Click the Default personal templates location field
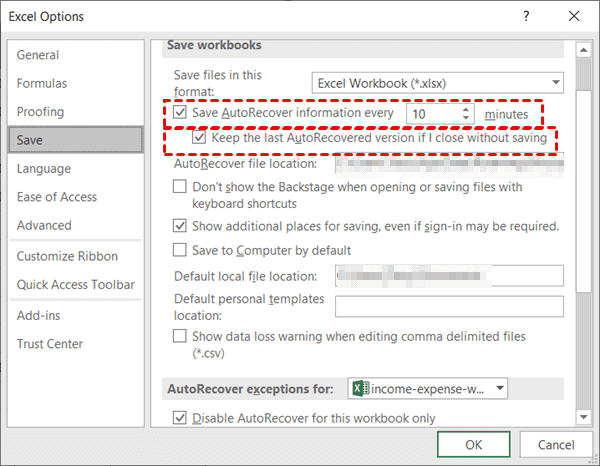 pyautogui.click(x=449, y=307)
